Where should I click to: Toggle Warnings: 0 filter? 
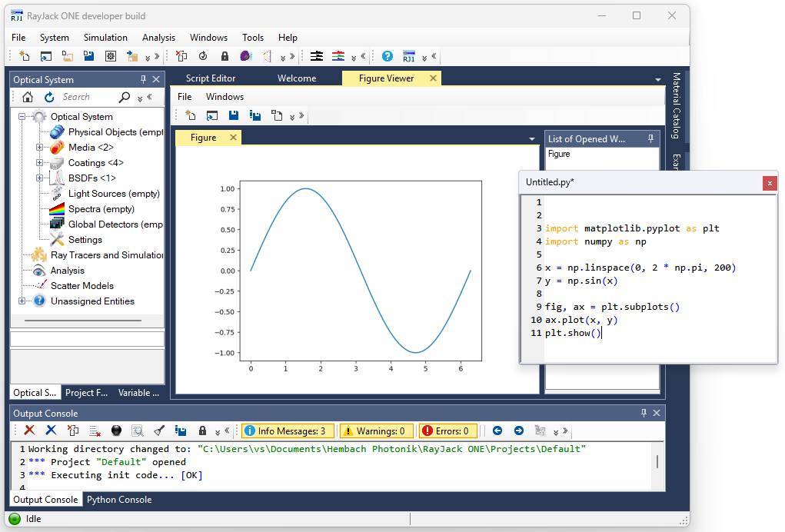pos(378,431)
